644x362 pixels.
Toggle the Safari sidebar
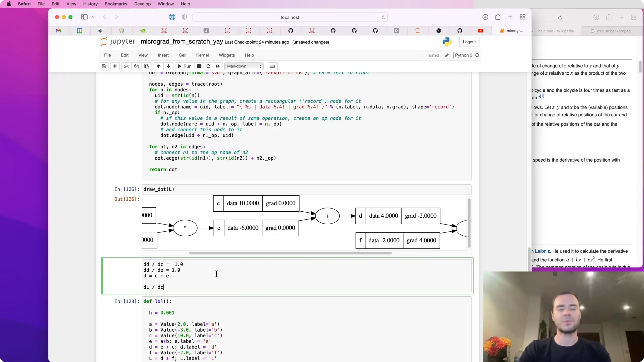click(84, 17)
